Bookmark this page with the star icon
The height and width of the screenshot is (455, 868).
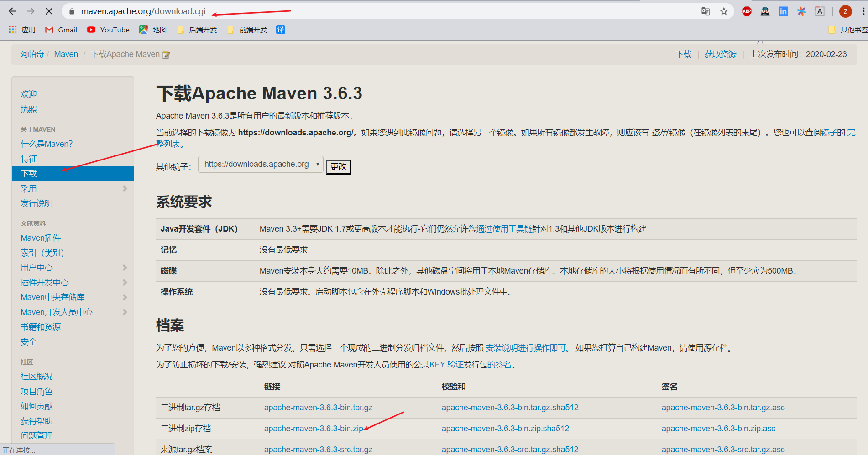(724, 11)
